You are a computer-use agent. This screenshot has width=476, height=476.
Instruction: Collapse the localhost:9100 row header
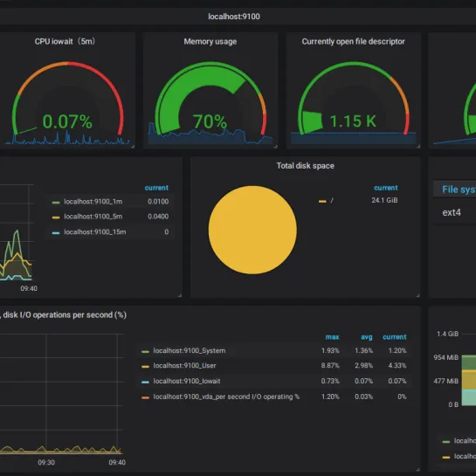click(x=234, y=17)
